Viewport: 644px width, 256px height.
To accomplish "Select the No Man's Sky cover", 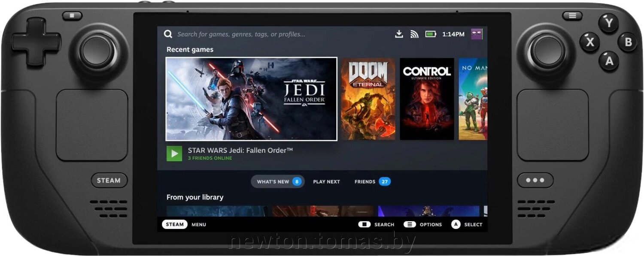I will (x=473, y=99).
